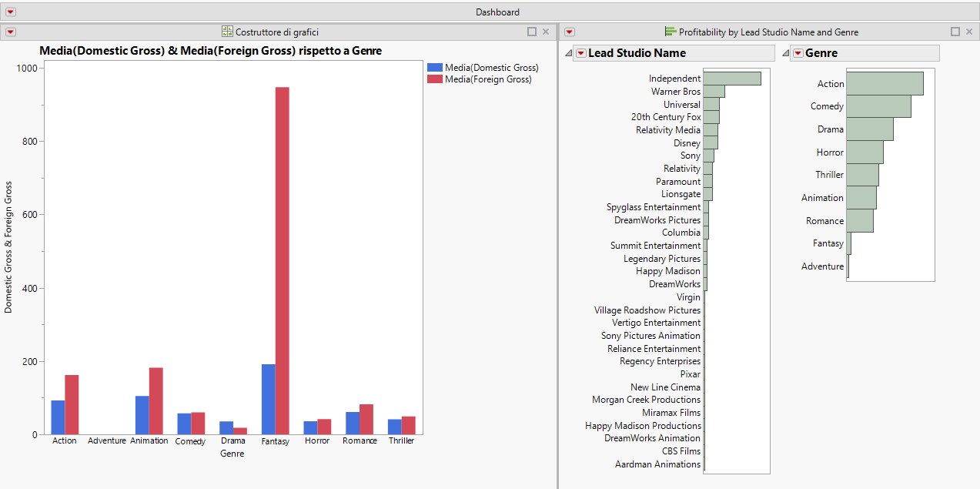The height and width of the screenshot is (489, 980).
Task: Click the Genre axis label below the bar chart
Action: pos(232,454)
